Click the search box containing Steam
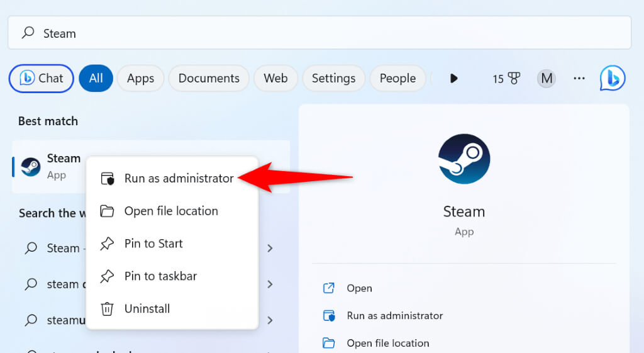 [319, 33]
